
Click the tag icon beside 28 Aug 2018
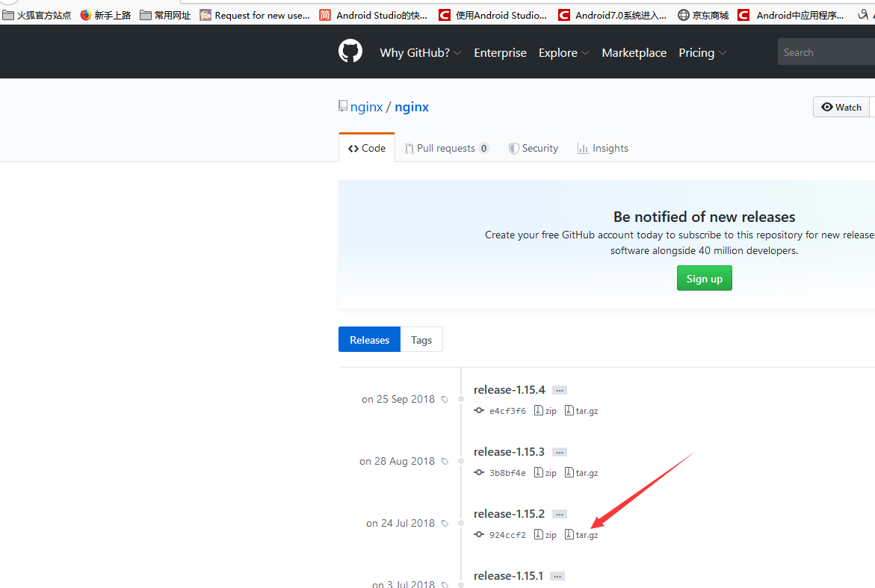(x=445, y=462)
